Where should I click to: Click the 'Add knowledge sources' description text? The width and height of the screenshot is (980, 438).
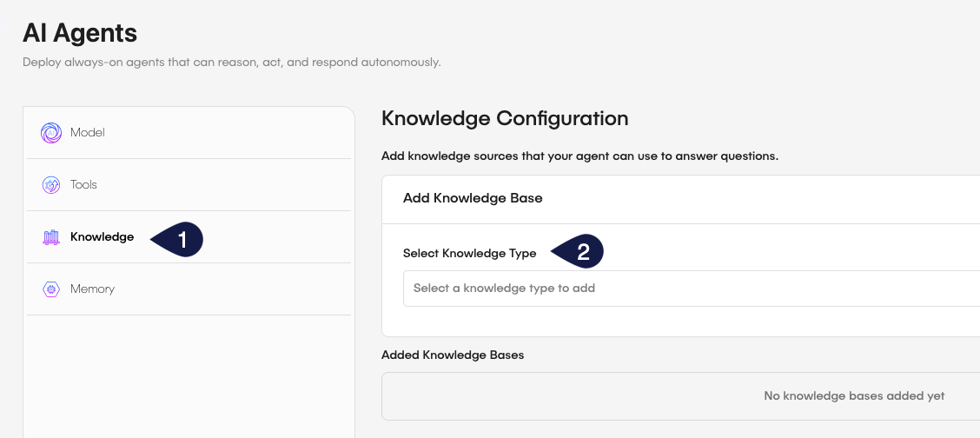579,156
